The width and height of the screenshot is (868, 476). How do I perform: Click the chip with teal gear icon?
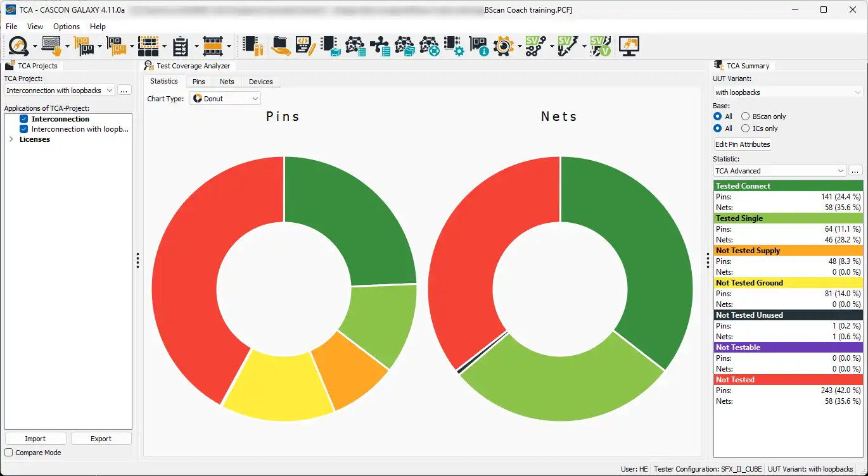pos(454,46)
